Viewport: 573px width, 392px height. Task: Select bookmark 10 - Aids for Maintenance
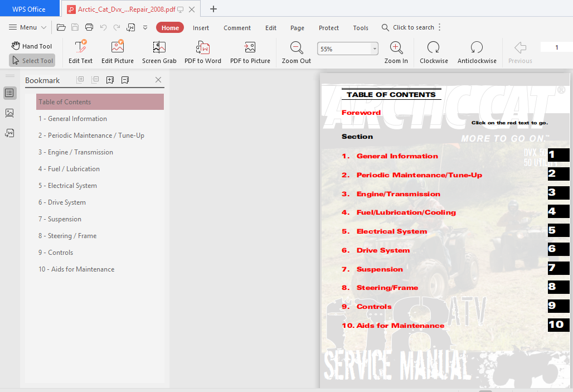(76, 269)
